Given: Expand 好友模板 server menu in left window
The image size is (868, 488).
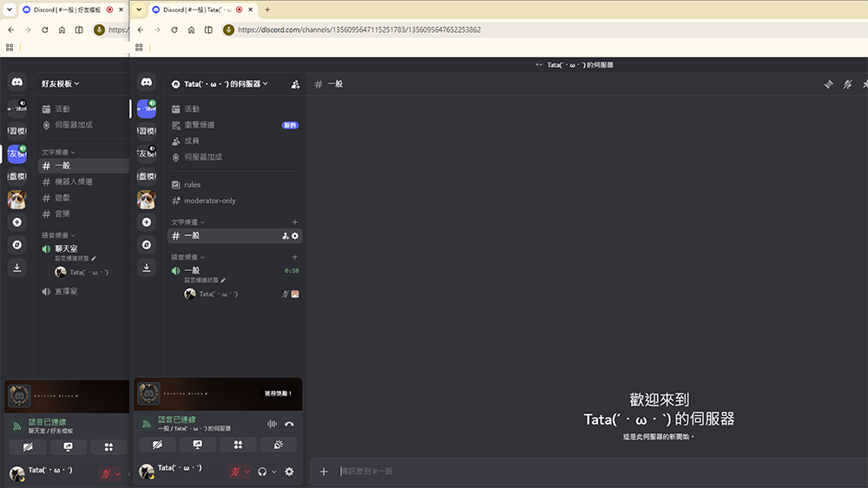Looking at the screenshot, I should point(61,83).
